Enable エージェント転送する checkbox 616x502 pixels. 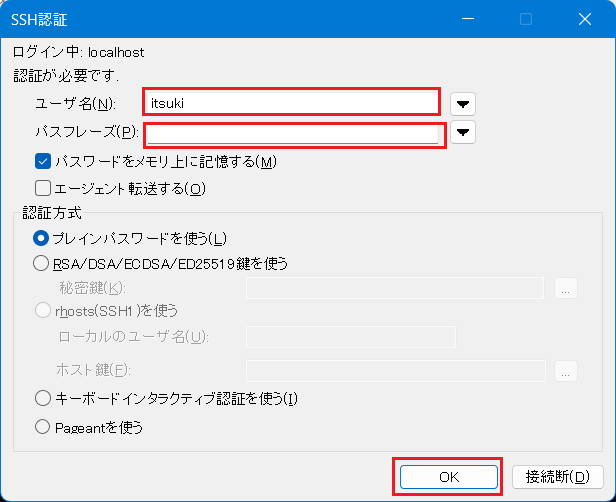pyautogui.click(x=42, y=187)
